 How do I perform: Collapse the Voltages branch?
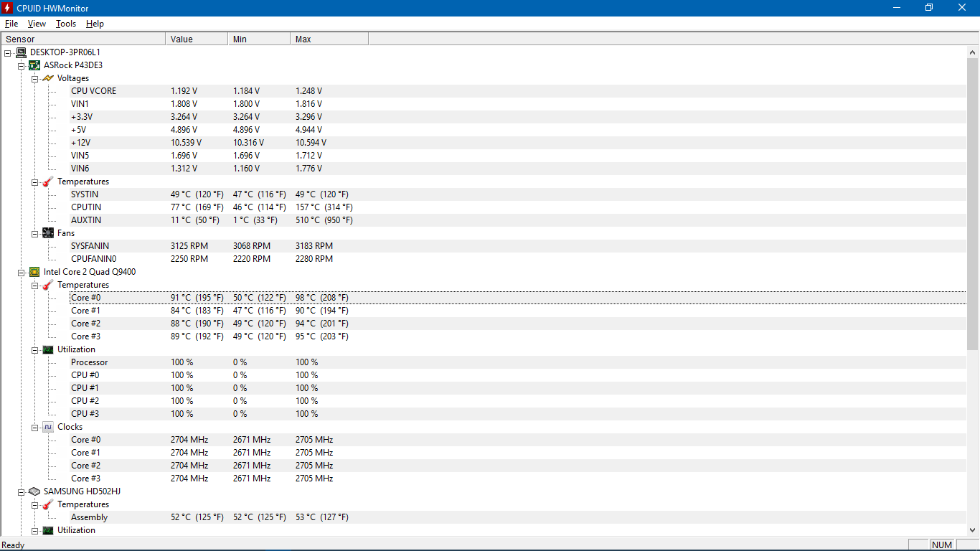35,78
